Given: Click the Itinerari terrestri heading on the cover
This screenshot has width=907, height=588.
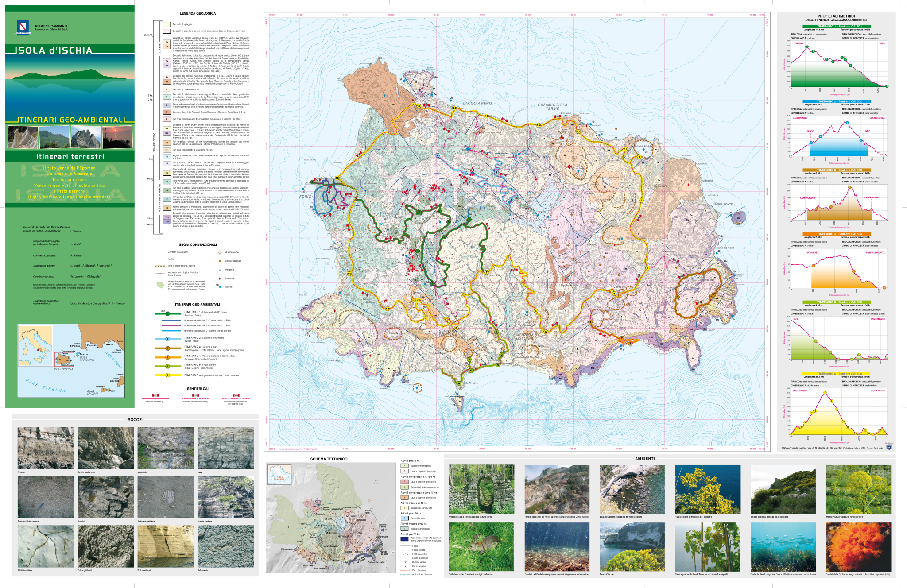Looking at the screenshot, I should pos(70,156).
